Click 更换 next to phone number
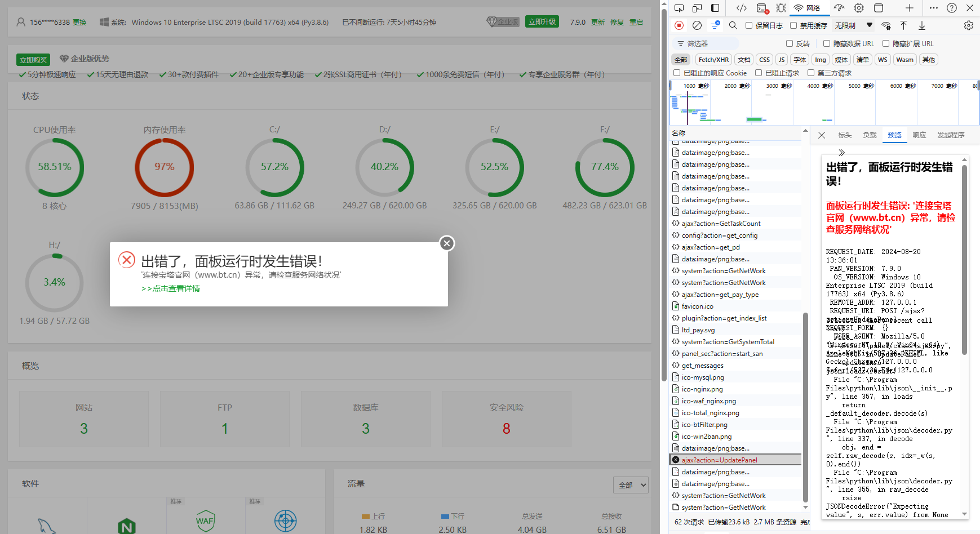Screen dimensions: 980x534 coord(79,22)
